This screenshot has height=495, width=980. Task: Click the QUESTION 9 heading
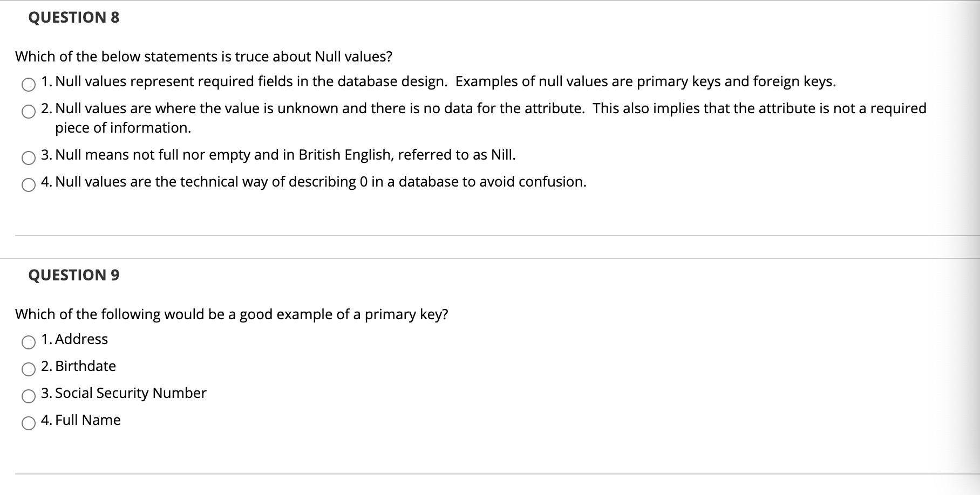73,274
